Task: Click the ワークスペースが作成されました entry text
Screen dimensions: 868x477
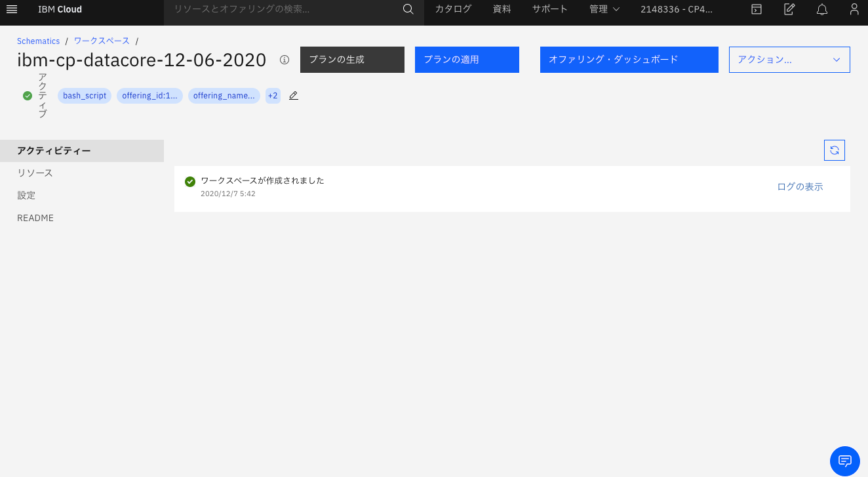Action: click(262, 180)
